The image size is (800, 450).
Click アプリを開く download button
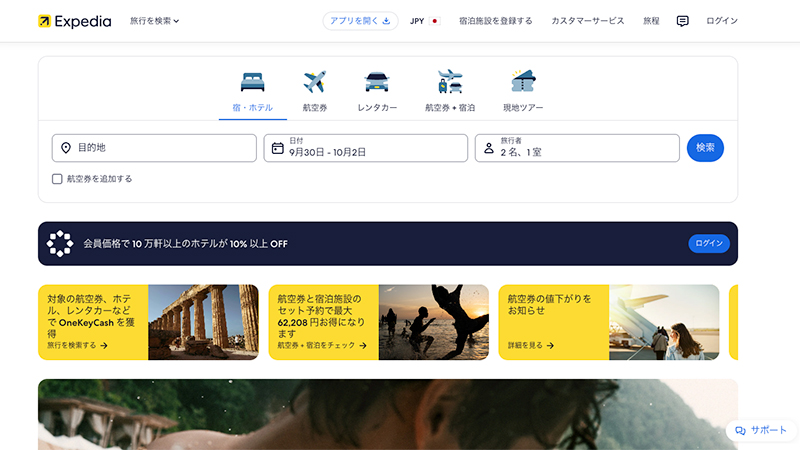point(360,21)
